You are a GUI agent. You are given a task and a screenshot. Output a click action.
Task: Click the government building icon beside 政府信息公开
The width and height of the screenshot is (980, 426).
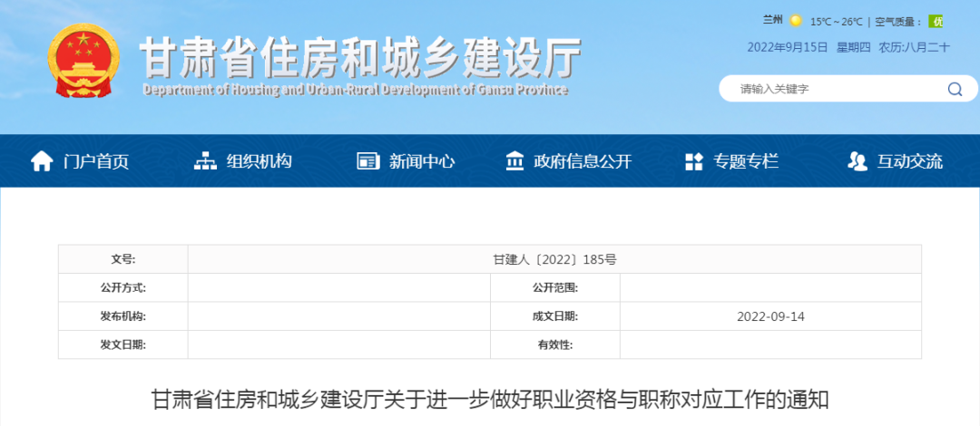click(x=514, y=161)
